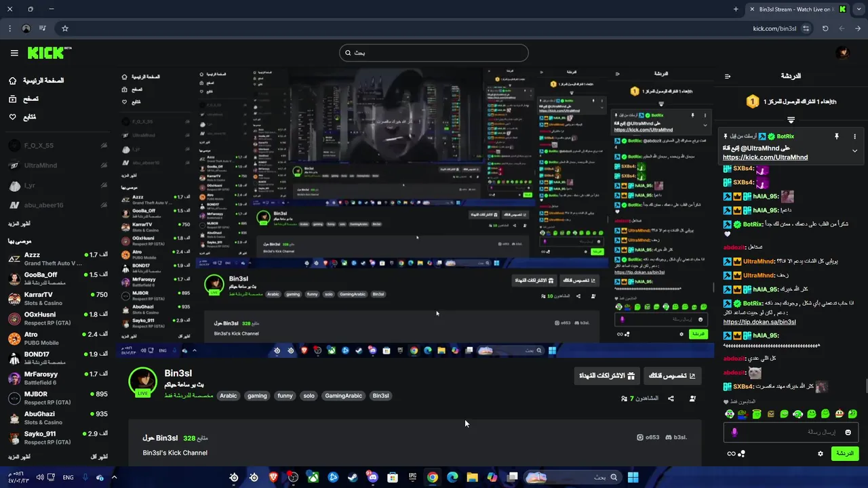Open the b3sl. Discord link

676,437
